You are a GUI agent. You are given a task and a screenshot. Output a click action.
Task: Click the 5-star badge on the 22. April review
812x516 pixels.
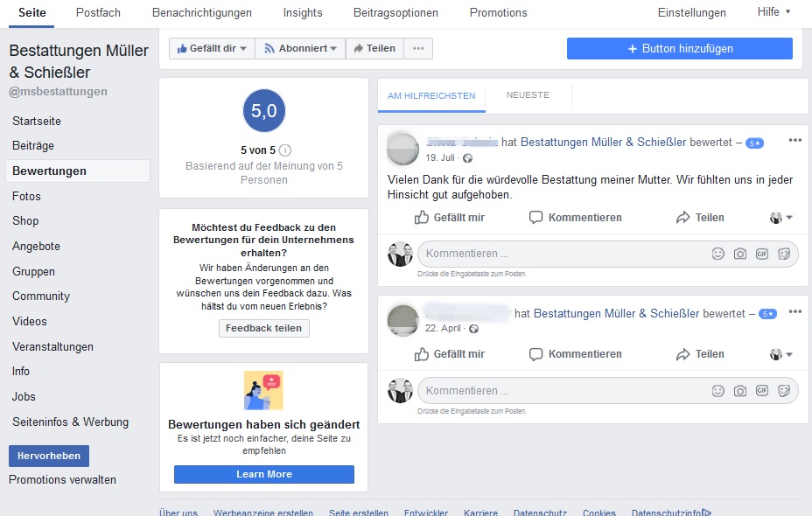(767, 314)
